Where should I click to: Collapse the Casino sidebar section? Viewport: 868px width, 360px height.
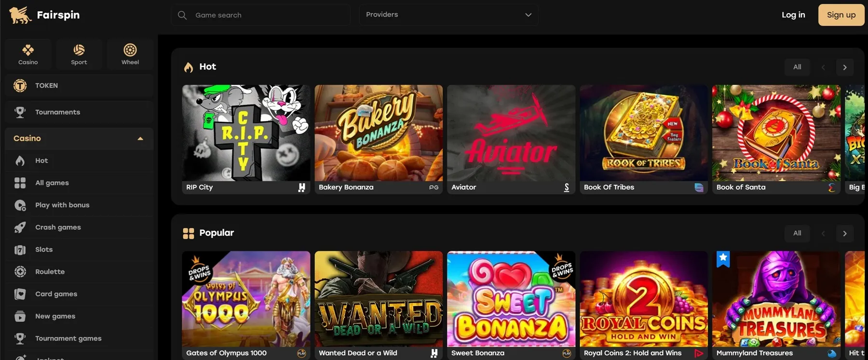(140, 139)
